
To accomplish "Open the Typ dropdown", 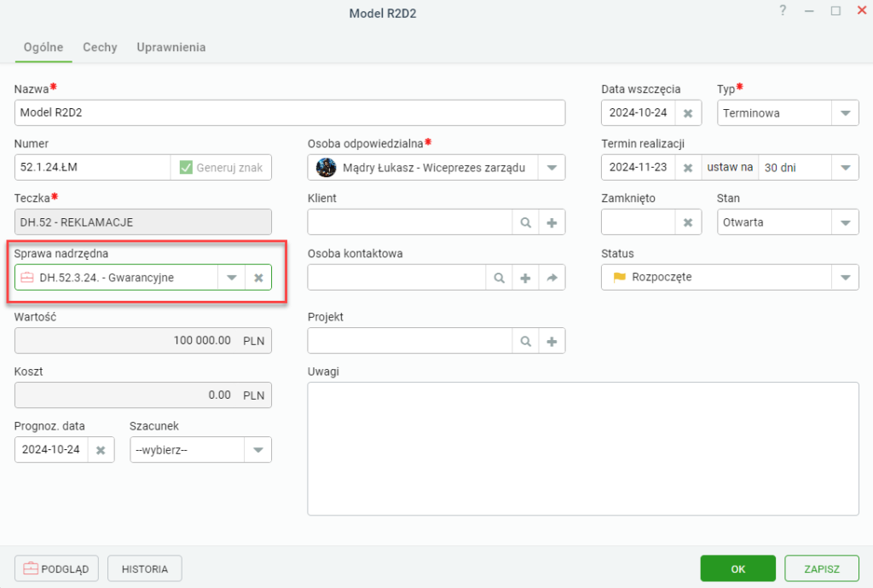I will coord(845,113).
